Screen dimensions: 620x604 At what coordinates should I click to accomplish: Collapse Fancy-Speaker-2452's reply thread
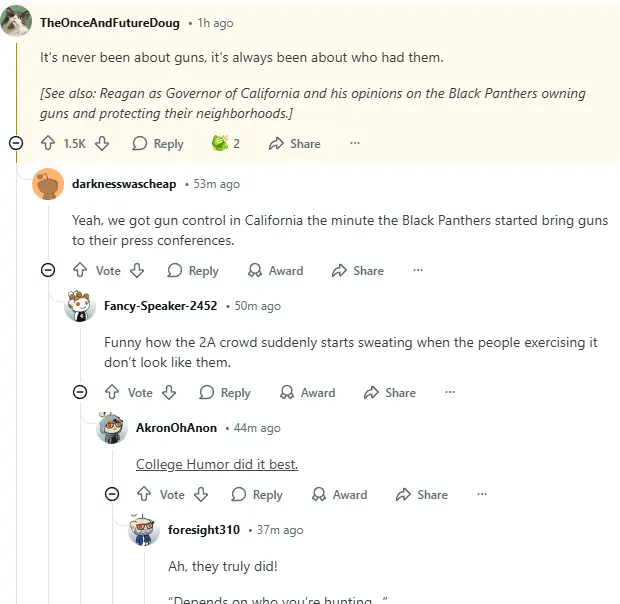[80, 392]
